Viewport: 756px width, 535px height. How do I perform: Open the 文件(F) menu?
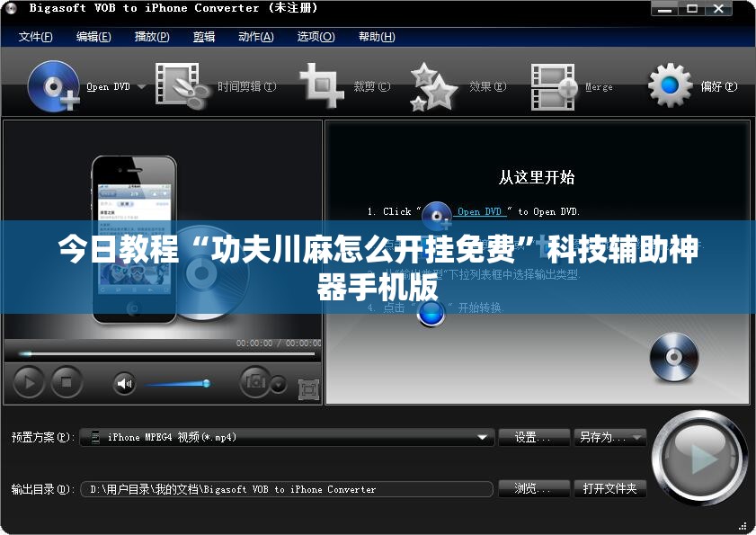point(35,37)
